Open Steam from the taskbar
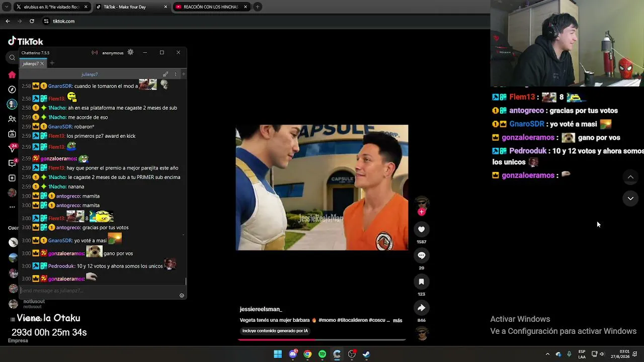This screenshot has width=644, height=362. click(x=366, y=354)
